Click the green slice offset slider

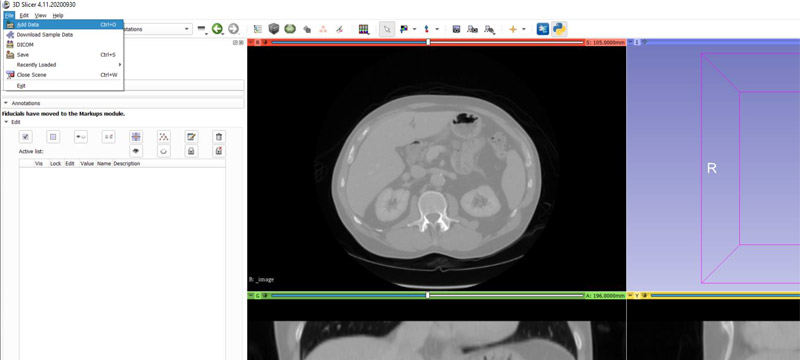[x=428, y=295]
